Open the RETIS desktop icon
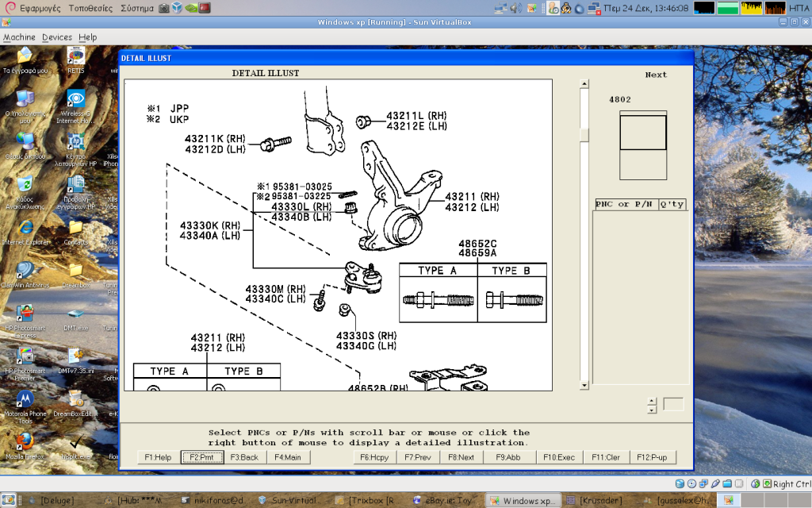Screen dimensions: 812x508 75,60
